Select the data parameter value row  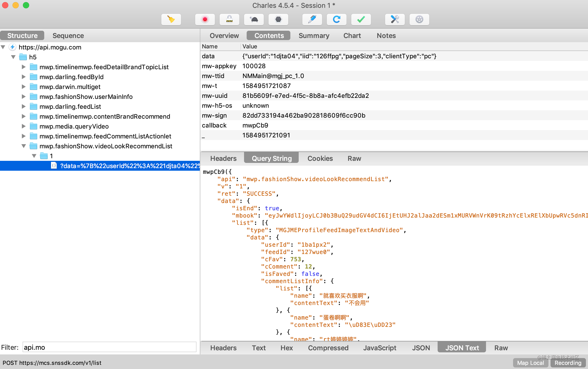click(x=394, y=56)
